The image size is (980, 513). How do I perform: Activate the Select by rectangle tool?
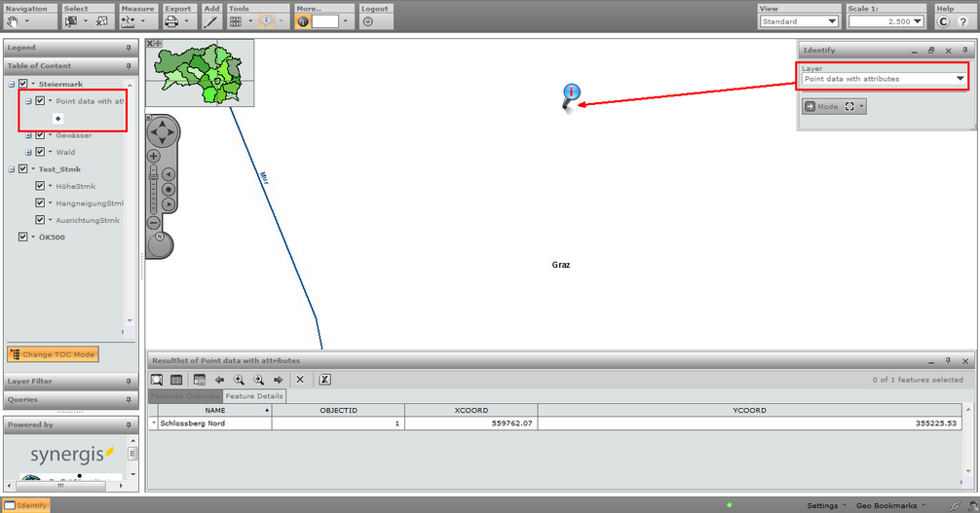coord(71,21)
